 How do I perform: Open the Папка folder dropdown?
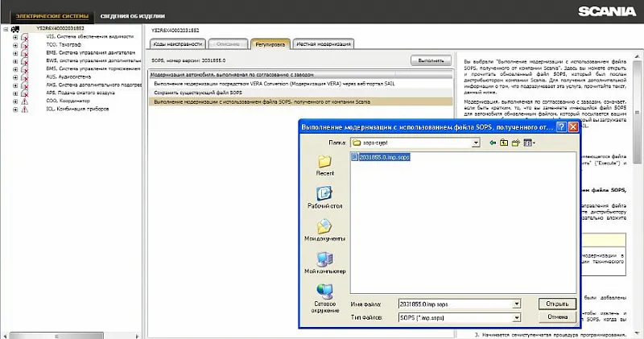click(x=476, y=143)
